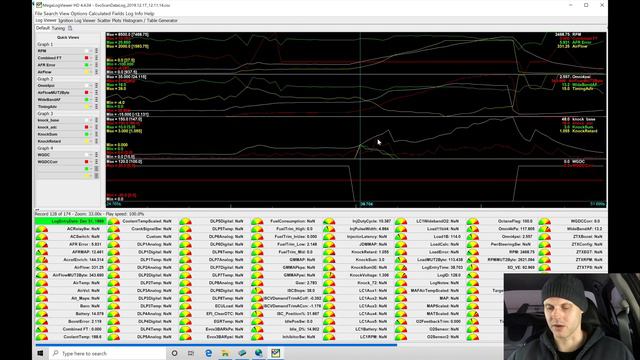Screen dimensions: 640x360
Task: Click the KnockSum gauge icon
Action: click(329, 260)
